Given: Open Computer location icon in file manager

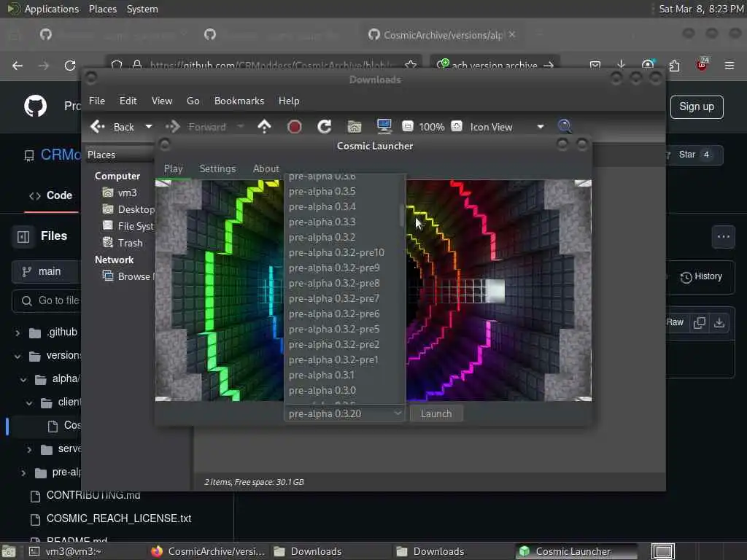Looking at the screenshot, I should tap(384, 127).
